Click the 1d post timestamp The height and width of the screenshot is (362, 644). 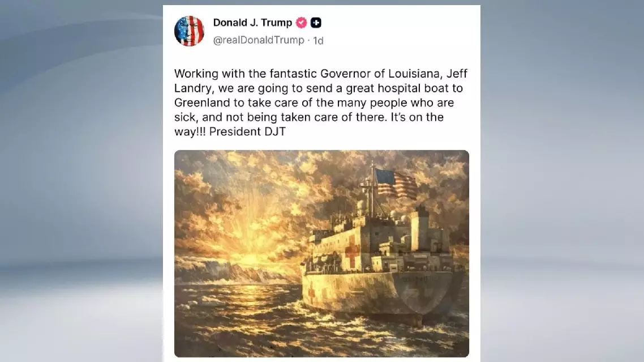pos(318,40)
